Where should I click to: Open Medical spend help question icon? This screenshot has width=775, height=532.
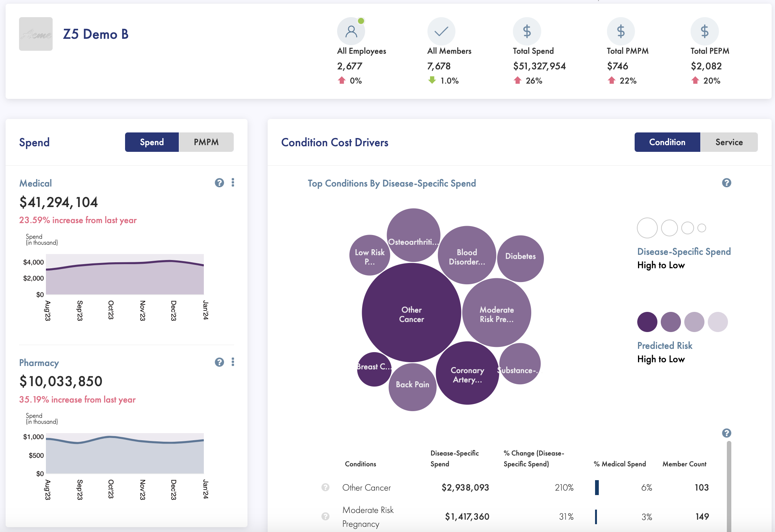(220, 182)
